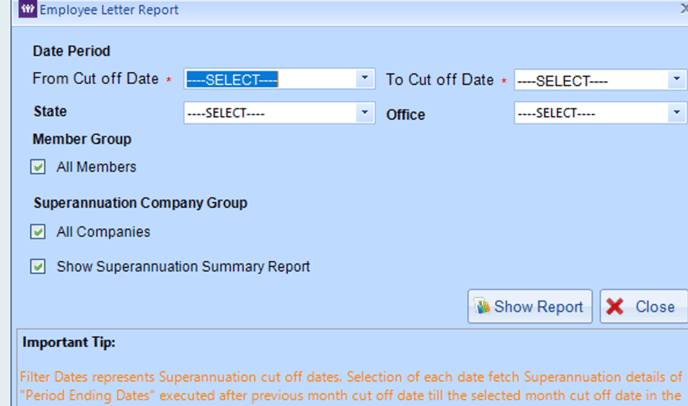This screenshot has width=688, height=406.
Task: Click the Office select field text
Action: 556,113
